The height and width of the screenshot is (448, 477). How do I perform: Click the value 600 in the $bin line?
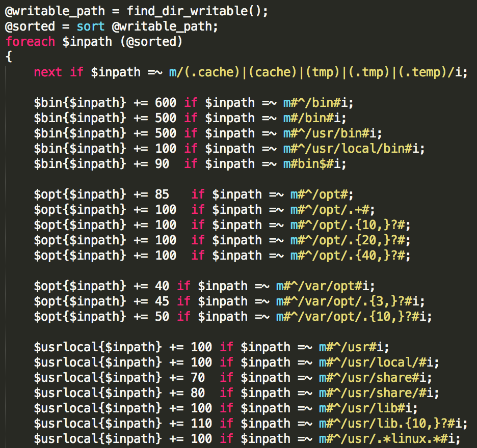coord(166,103)
